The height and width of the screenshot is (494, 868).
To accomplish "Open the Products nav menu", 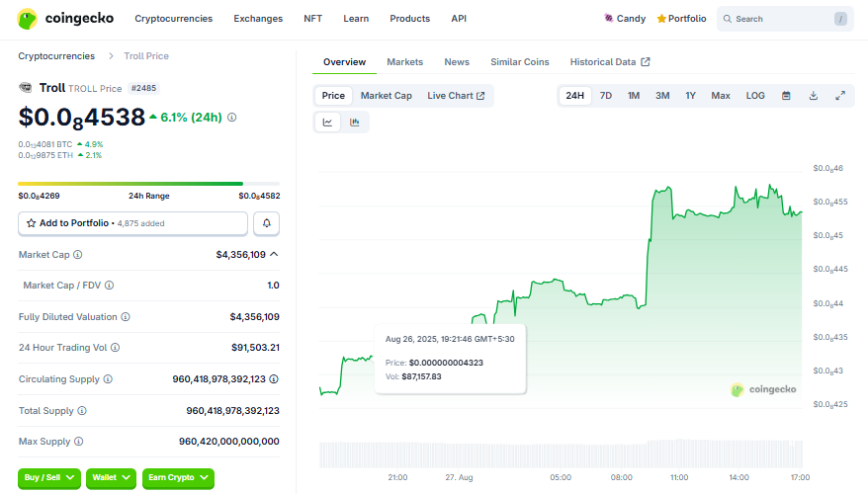I will click(409, 19).
